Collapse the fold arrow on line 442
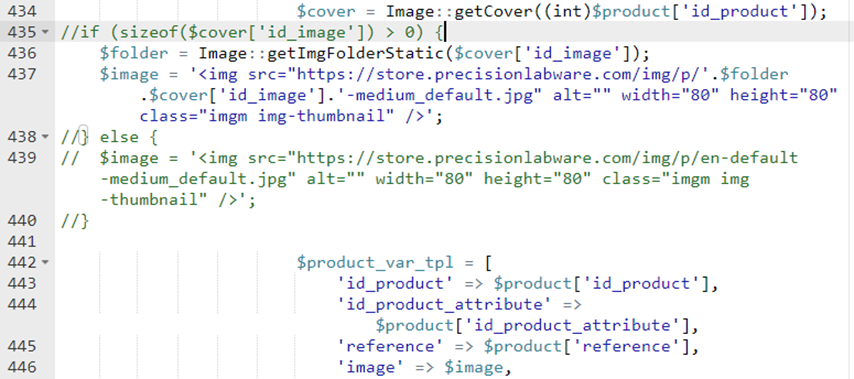This screenshot has height=379, width=854. [45, 262]
